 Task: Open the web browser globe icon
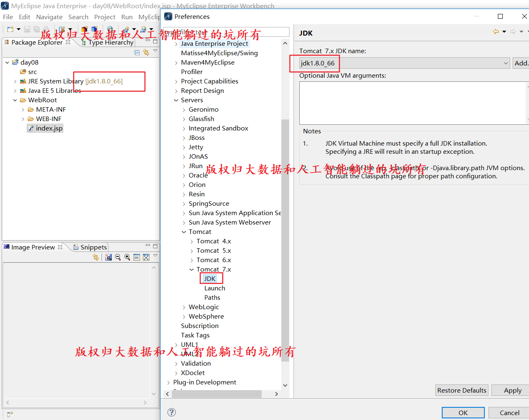(x=110, y=29)
